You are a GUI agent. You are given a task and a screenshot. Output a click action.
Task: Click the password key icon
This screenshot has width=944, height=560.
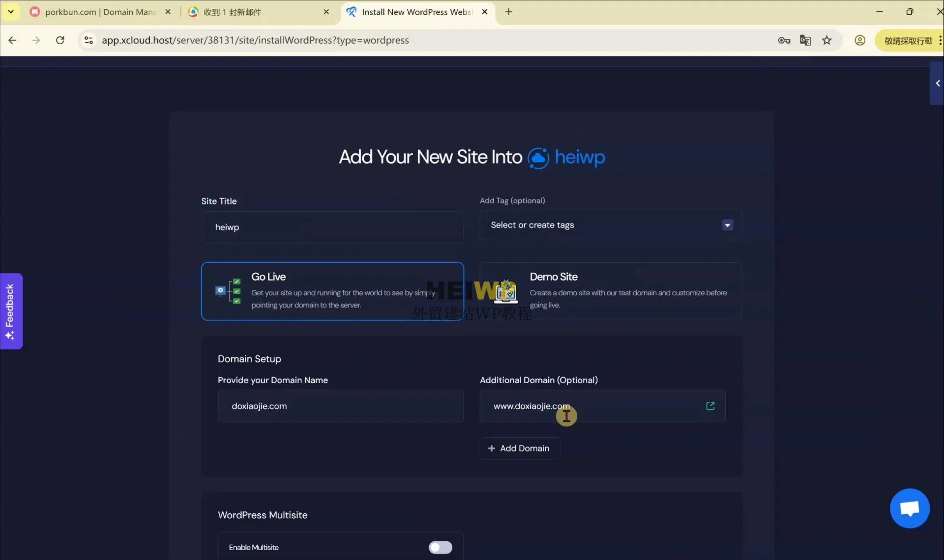pos(784,40)
